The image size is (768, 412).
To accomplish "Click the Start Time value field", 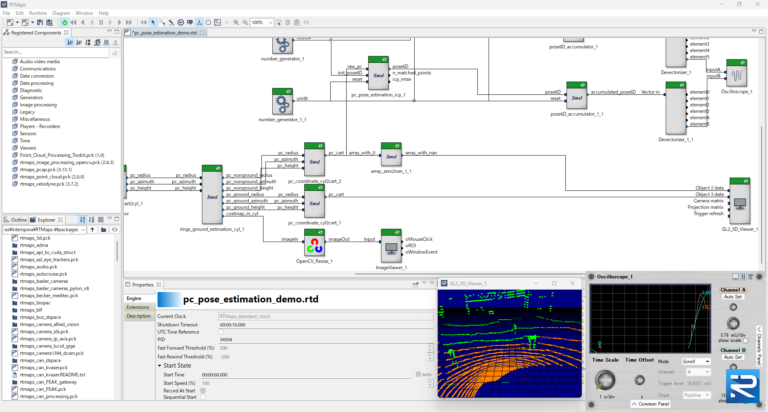I will tap(308, 374).
